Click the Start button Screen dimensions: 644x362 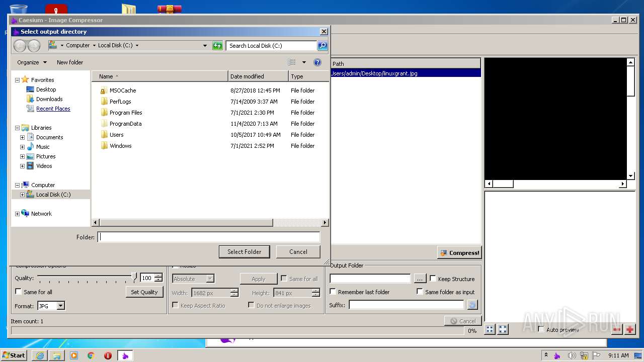pyautogui.click(x=14, y=355)
